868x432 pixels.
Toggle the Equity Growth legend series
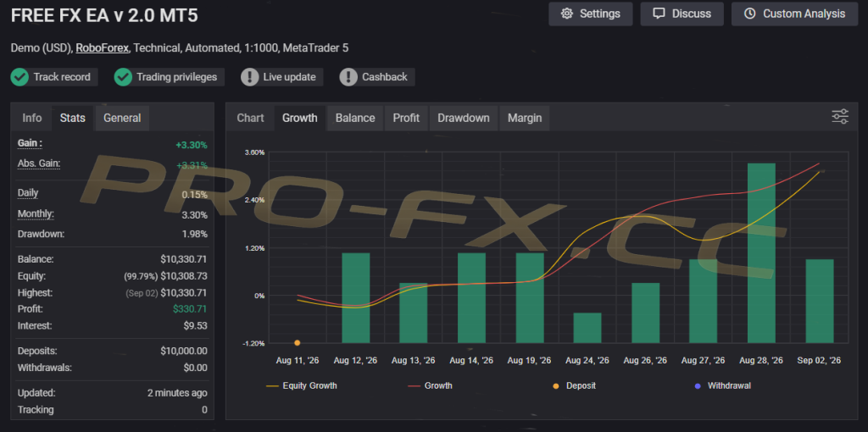click(x=301, y=385)
